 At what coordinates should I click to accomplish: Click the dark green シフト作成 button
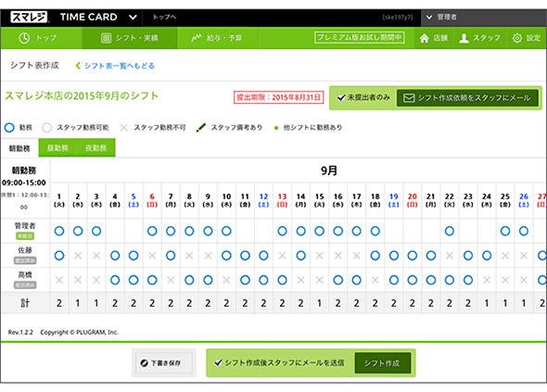pos(382,363)
